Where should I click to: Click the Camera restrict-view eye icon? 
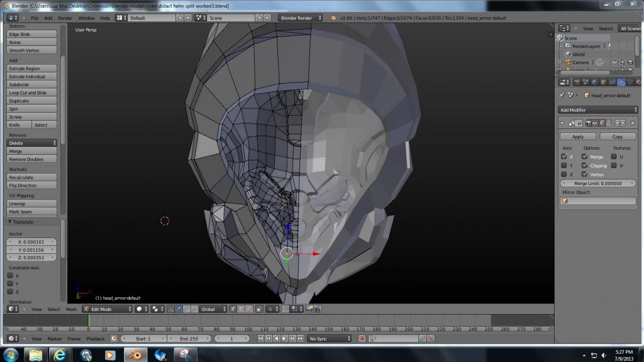point(614,62)
